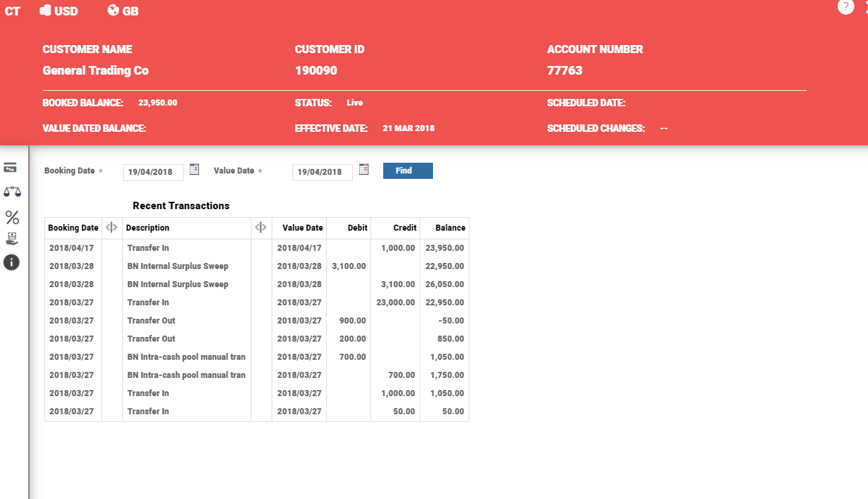The width and height of the screenshot is (868, 499).
Task: Click into the Value Date input field
Action: 322,172
